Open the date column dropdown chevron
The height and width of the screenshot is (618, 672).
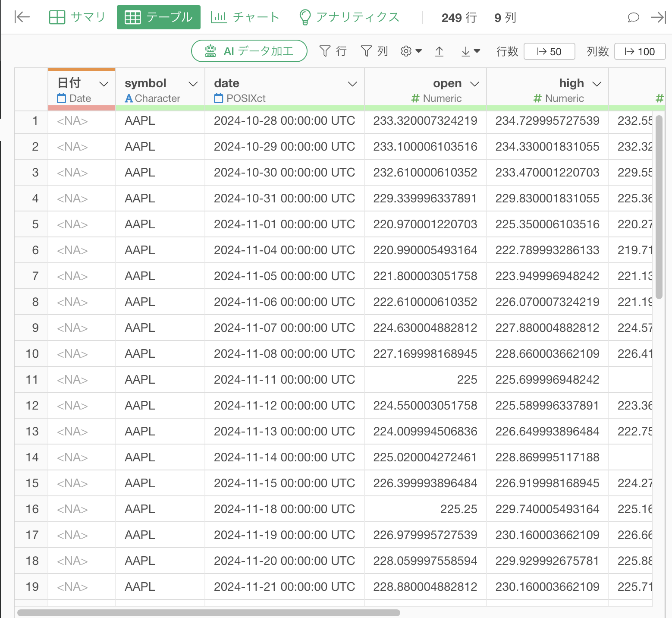click(x=352, y=84)
